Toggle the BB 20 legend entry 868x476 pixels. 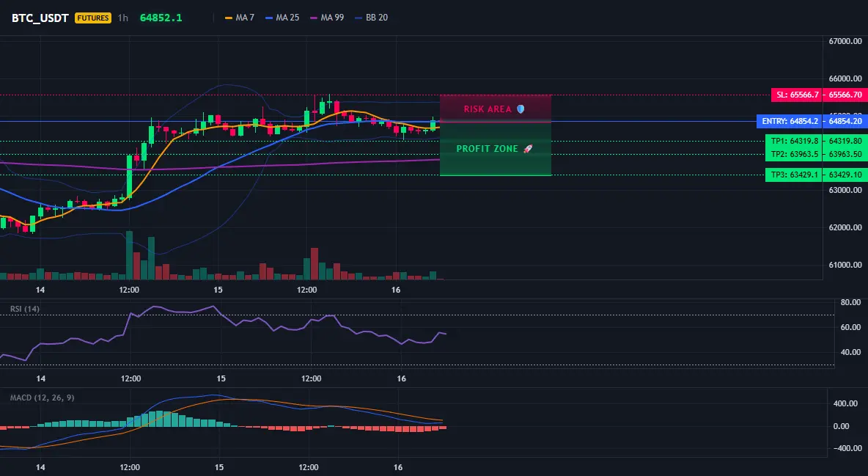click(372, 18)
